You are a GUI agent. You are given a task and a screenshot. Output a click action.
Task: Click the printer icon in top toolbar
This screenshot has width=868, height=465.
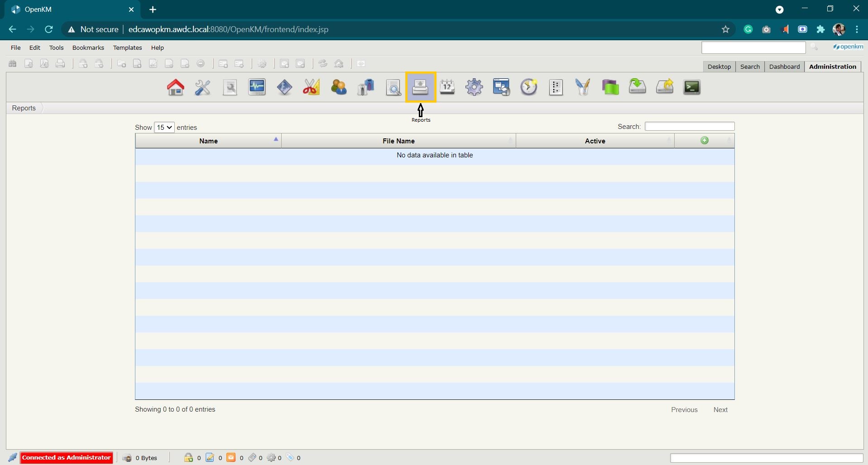(x=60, y=64)
